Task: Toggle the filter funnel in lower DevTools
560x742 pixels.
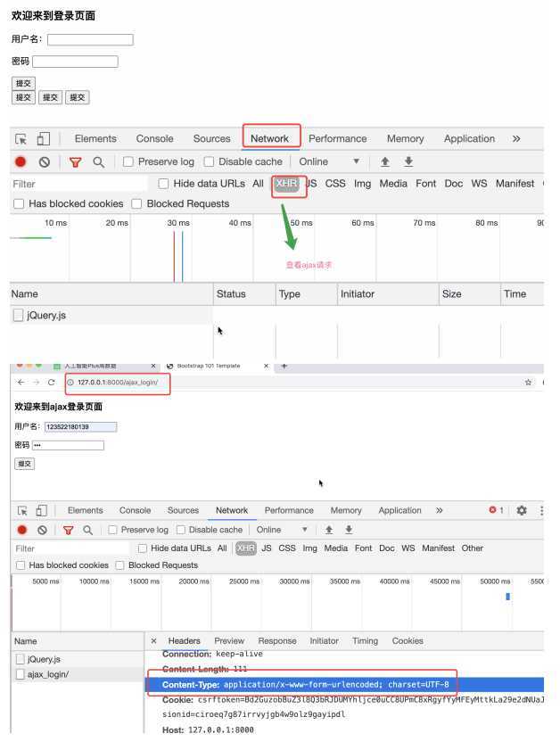Action: pos(68,531)
